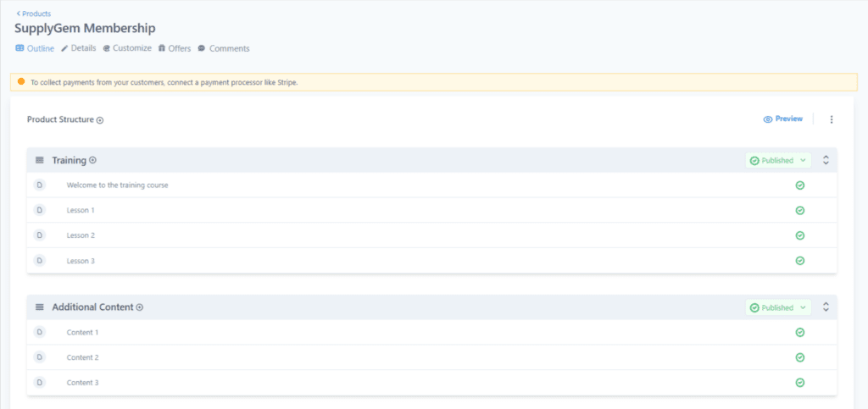The image size is (868, 409).
Task: Click the drag handle icon for Additional Content
Action: coord(39,307)
